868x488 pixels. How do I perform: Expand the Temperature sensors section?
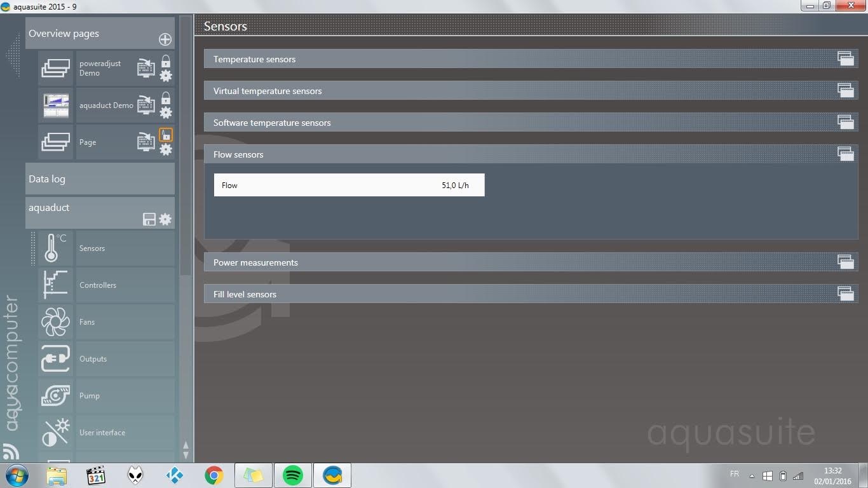(530, 59)
